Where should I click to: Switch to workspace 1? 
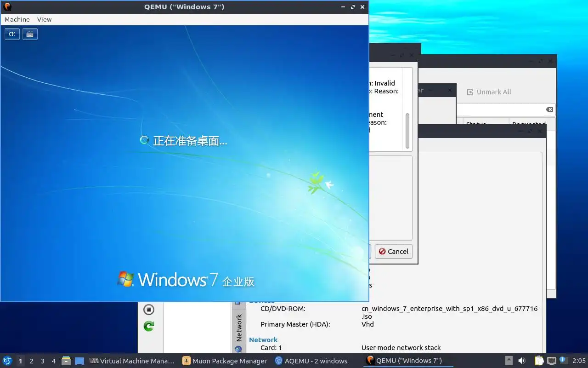click(20, 361)
